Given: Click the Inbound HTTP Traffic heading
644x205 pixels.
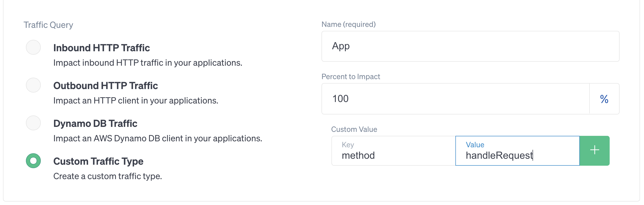Looking at the screenshot, I should click(102, 48).
